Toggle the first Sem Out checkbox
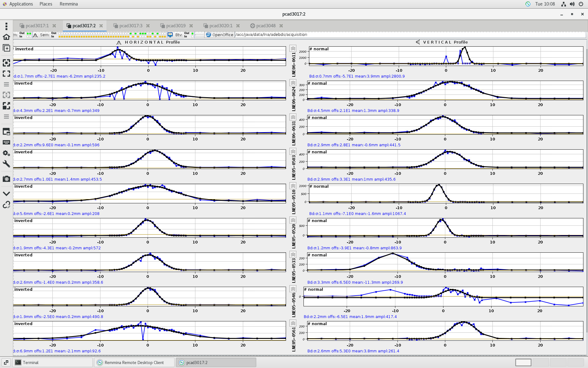The image size is (588, 368). [x=60, y=33]
